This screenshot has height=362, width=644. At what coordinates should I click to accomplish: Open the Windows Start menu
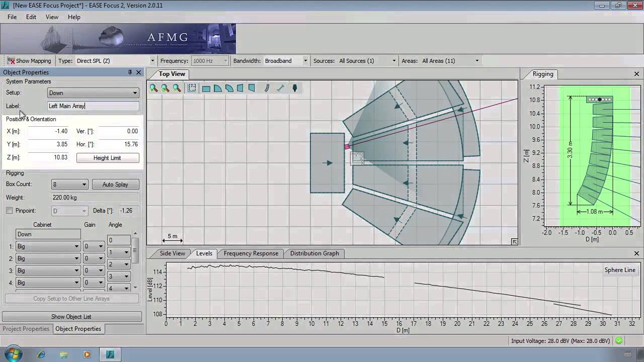coord(14,354)
